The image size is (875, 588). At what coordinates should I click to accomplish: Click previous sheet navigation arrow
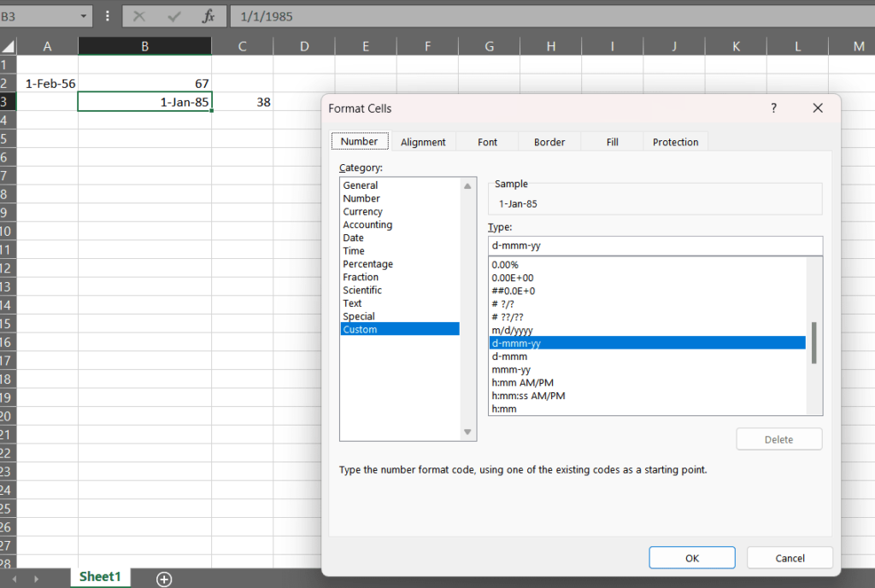(x=15, y=579)
